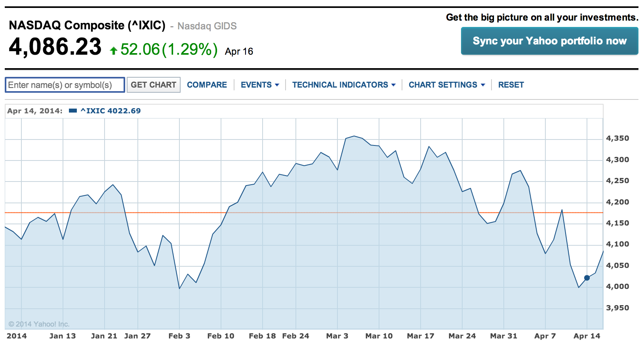Click the orange horizontal reference line
Viewport: 644px width, 344px height.
(301, 213)
